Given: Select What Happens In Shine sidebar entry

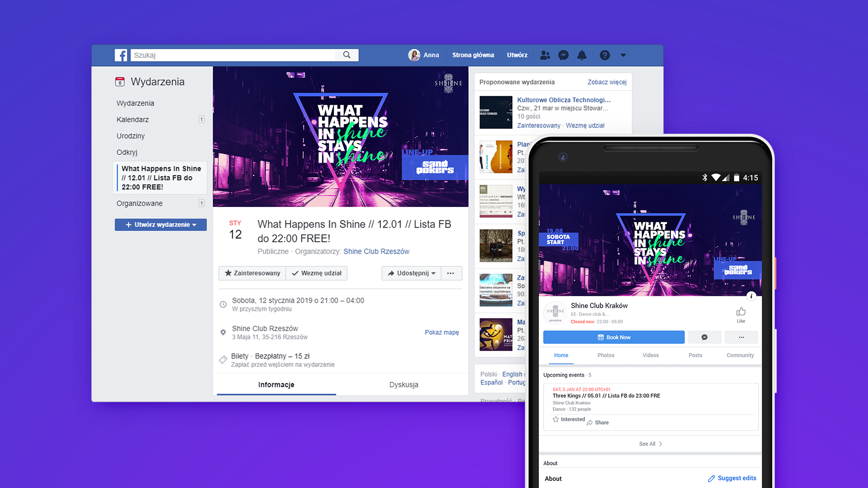Looking at the screenshot, I should [x=160, y=178].
